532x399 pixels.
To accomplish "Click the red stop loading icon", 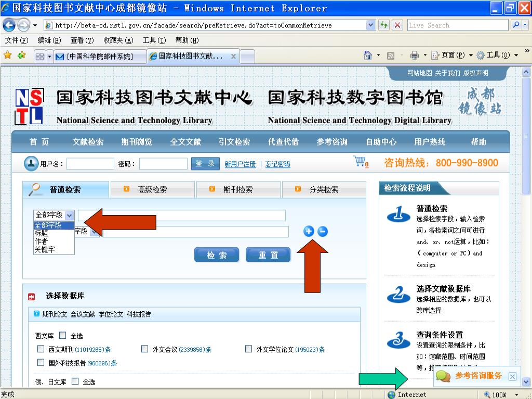I will [x=397, y=25].
